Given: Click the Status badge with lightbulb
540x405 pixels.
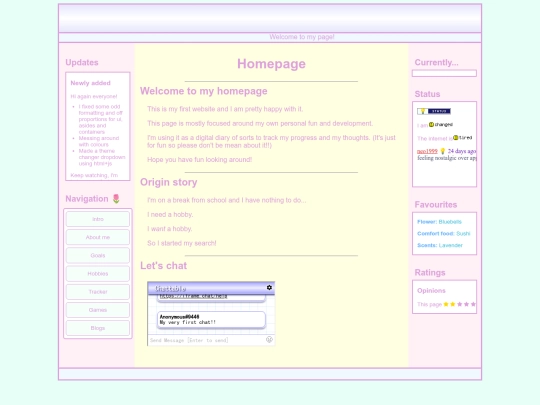Looking at the screenshot, I should [434, 111].
